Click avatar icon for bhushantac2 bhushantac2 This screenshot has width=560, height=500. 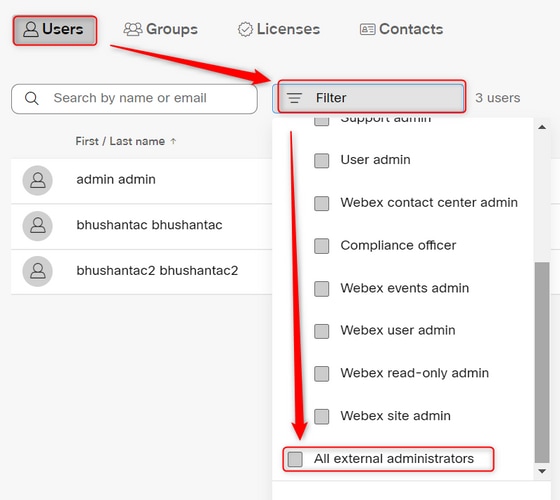click(38, 271)
